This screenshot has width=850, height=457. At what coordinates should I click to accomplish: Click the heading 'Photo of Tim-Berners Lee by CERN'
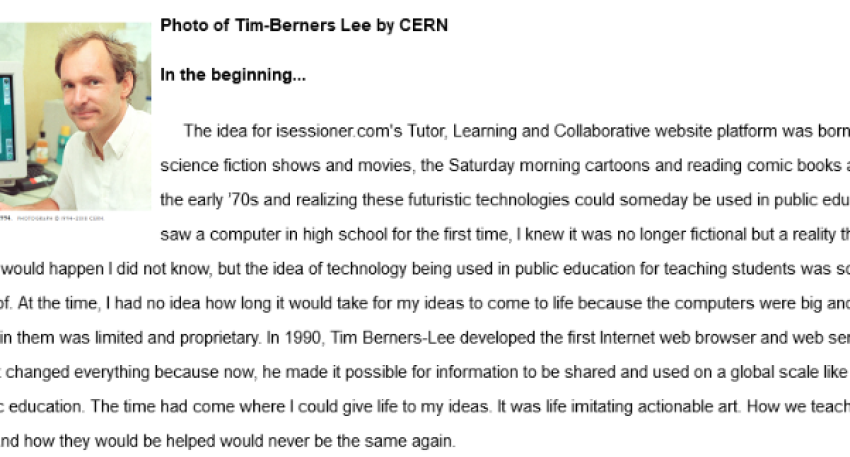304,26
